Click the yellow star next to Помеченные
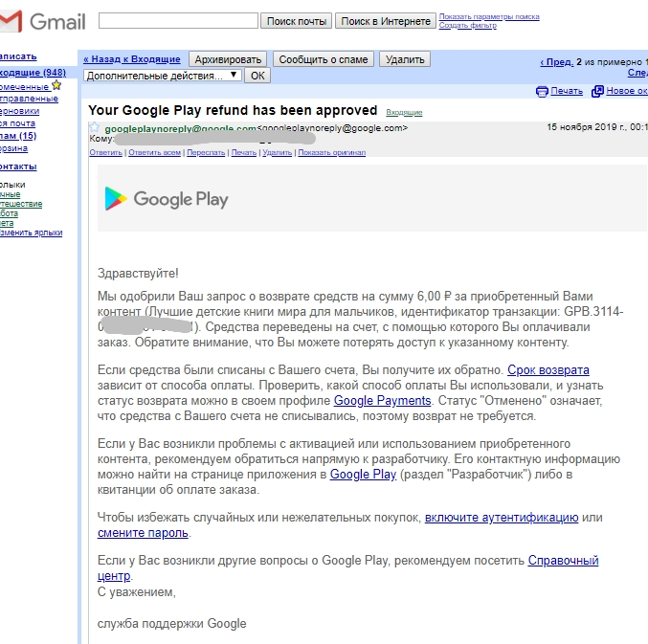Image resolution: width=648 pixels, height=644 pixels. (x=56, y=85)
